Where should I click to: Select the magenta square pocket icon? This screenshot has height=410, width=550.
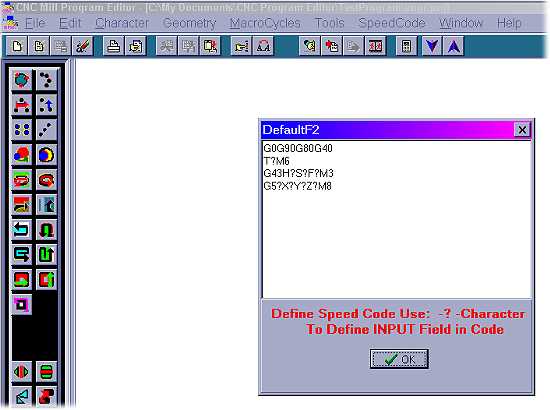(x=22, y=304)
